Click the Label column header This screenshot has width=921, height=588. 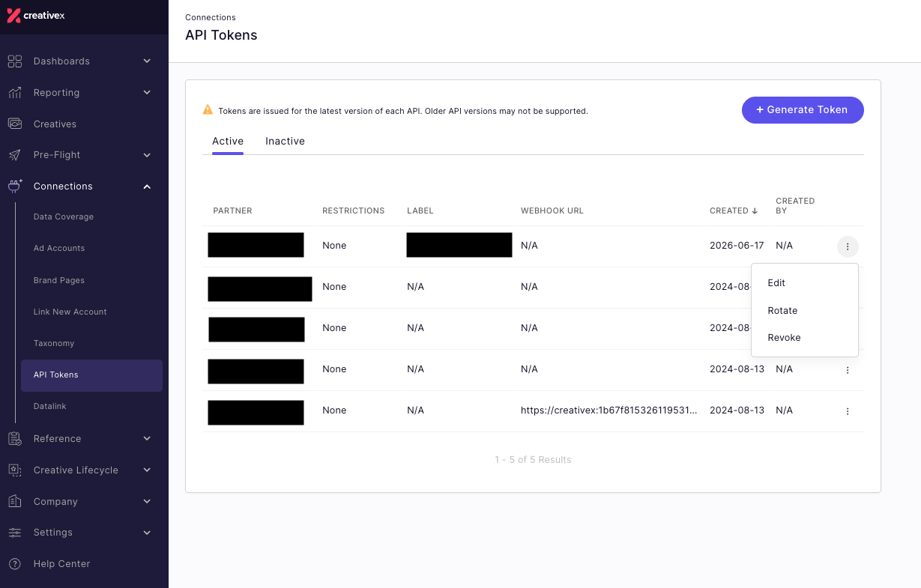[420, 211]
